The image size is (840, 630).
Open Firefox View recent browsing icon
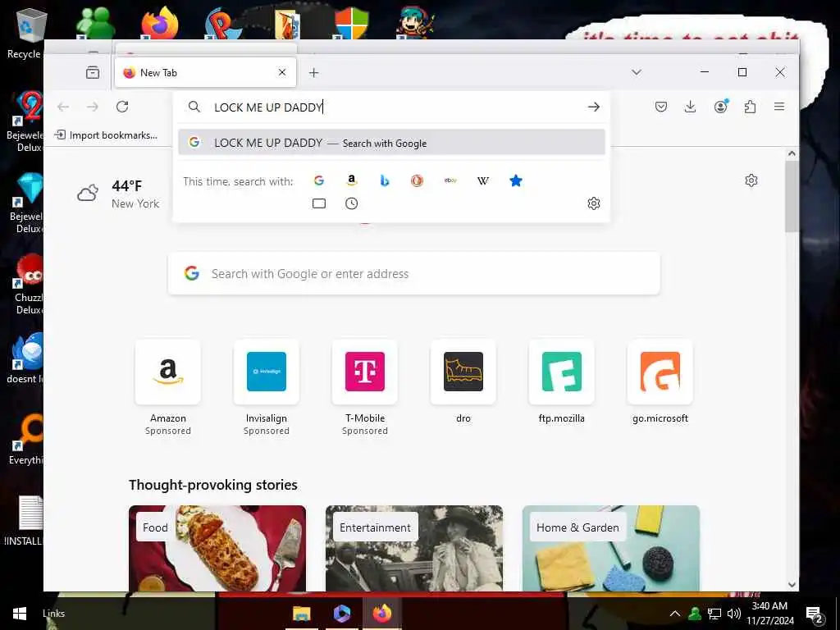click(93, 72)
